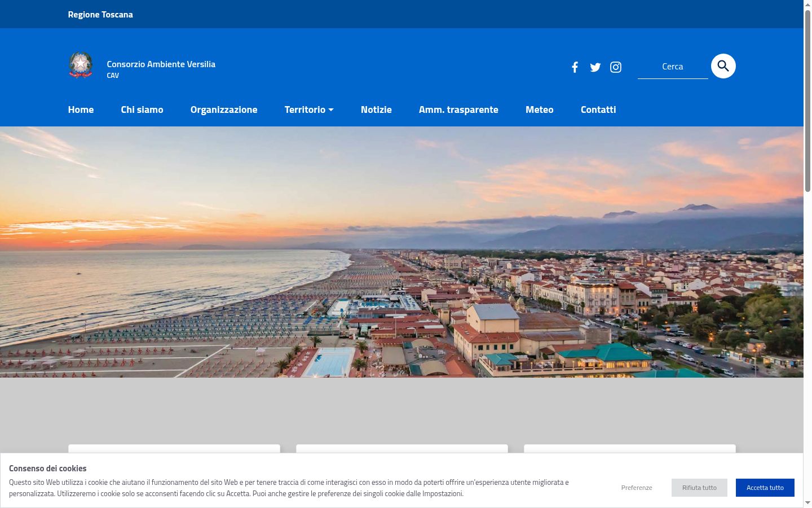This screenshot has height=508, width=812.
Task: Open the Notizie menu item
Action: click(x=376, y=110)
